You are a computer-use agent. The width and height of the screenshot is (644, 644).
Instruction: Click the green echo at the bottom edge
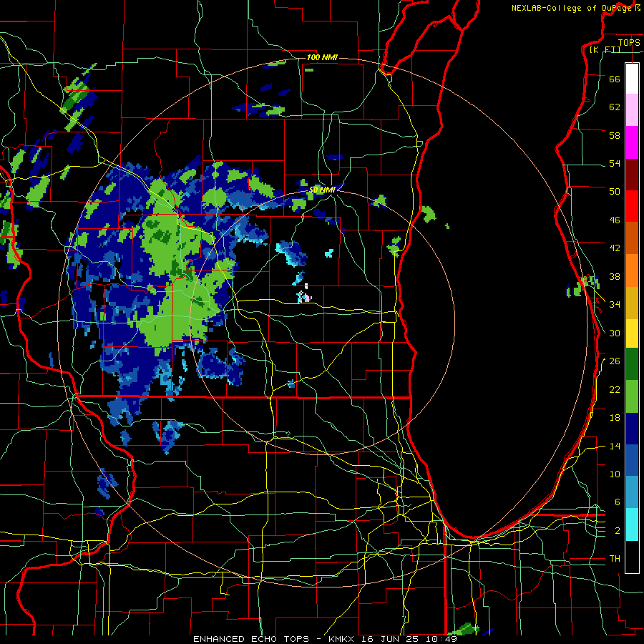coord(463,629)
